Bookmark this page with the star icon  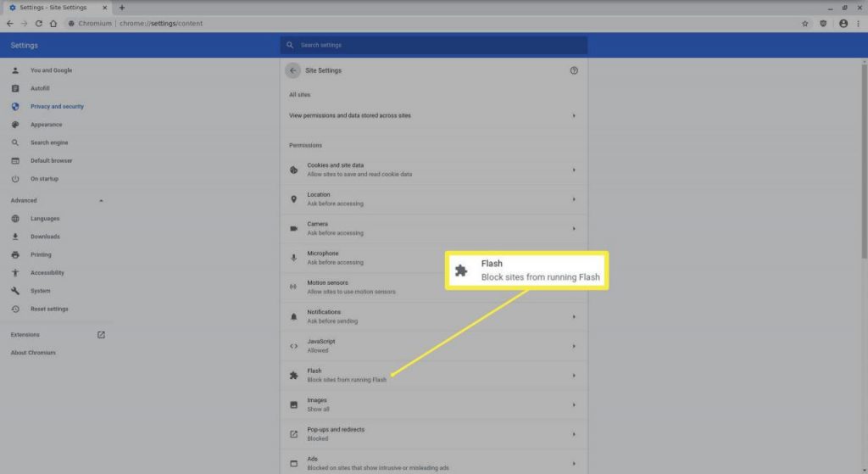pos(805,23)
